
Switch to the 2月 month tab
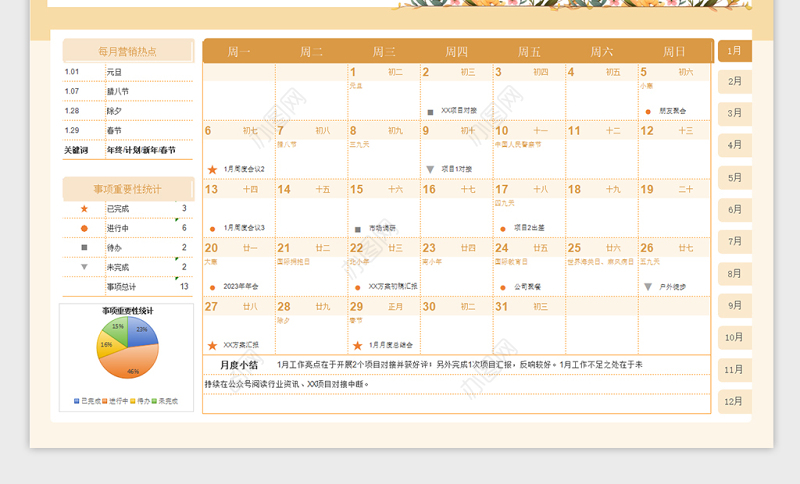pyautogui.click(x=735, y=82)
